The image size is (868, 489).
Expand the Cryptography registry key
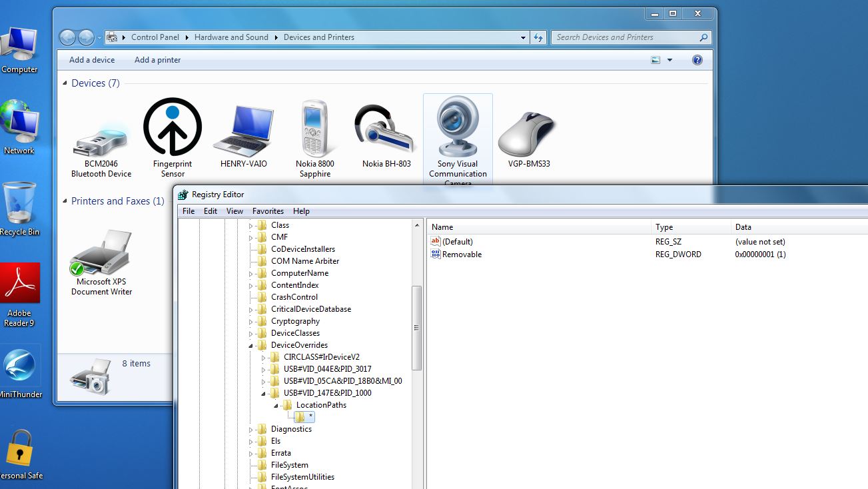click(251, 321)
